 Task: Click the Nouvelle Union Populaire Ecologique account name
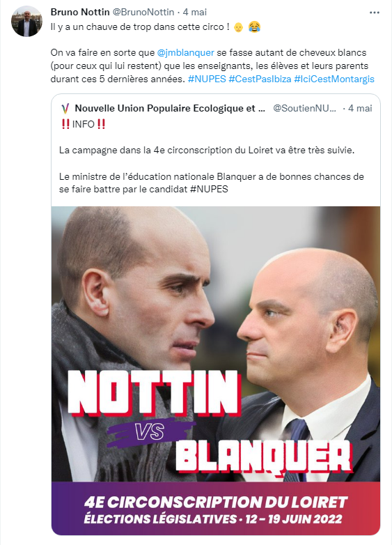pyautogui.click(x=170, y=109)
